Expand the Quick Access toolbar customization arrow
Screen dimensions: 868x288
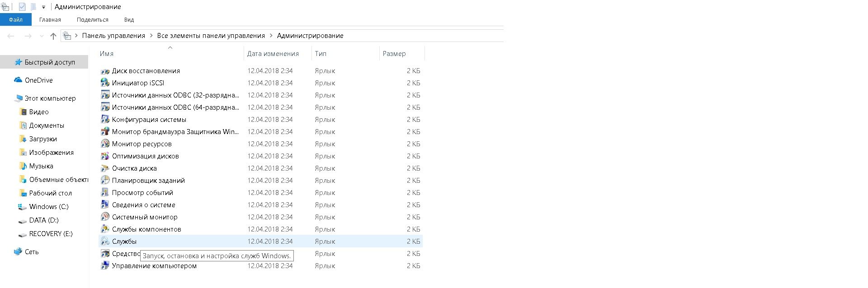[43, 7]
